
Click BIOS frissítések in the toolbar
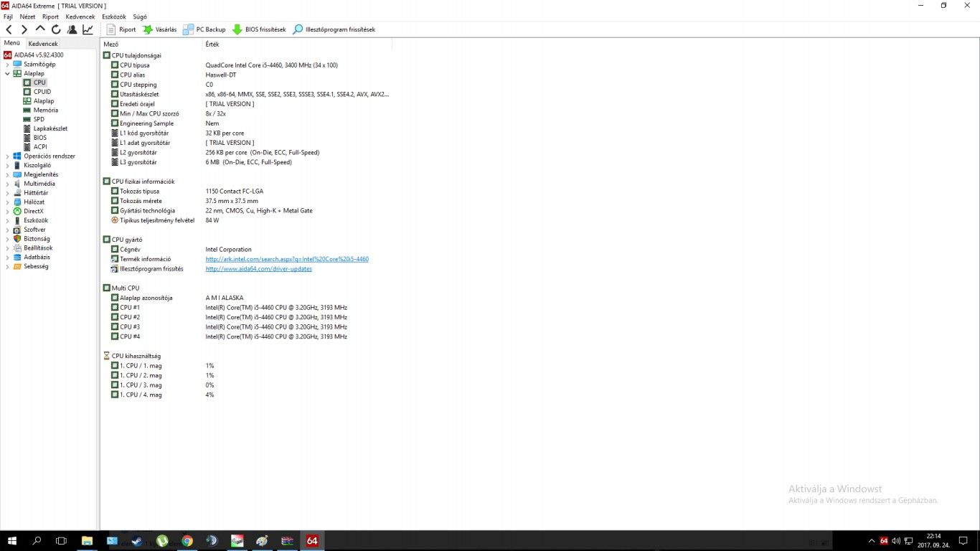(x=258, y=29)
